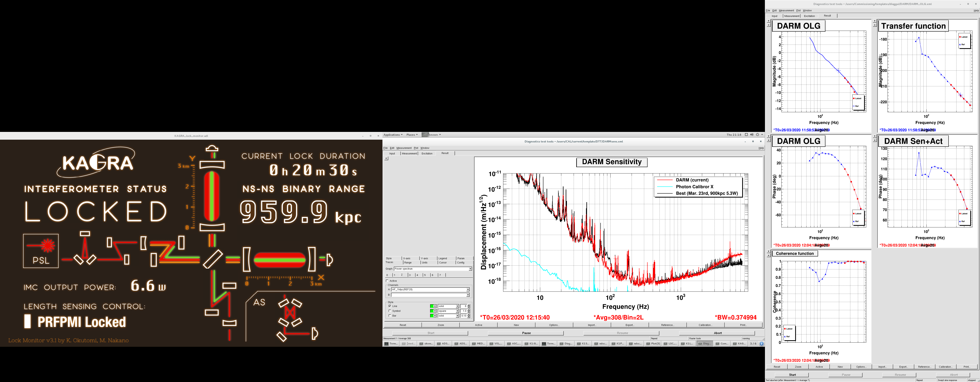Click the screen icon beside the clock

pyautogui.click(x=746, y=134)
